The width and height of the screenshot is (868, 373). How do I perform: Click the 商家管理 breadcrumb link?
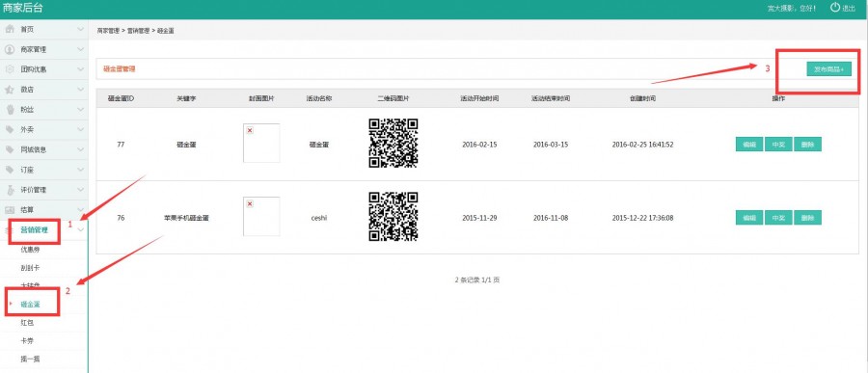coord(108,31)
